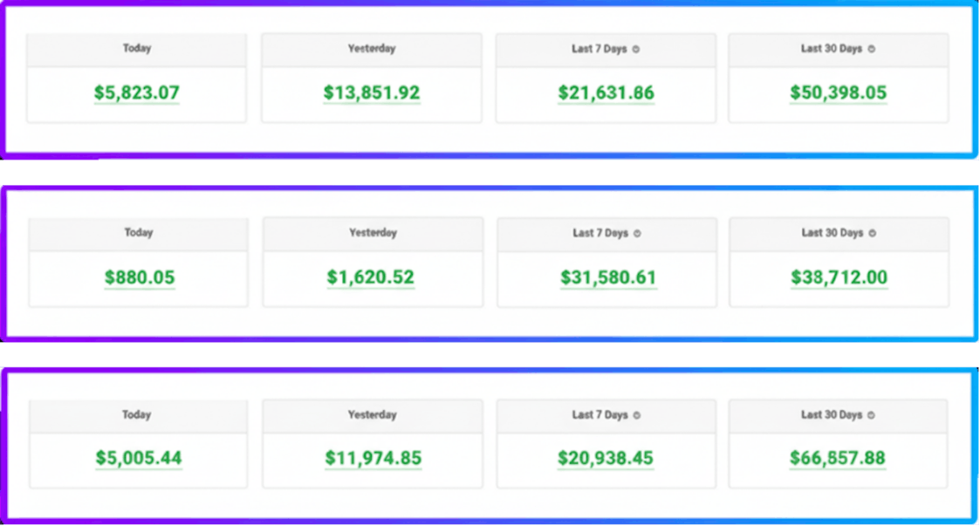
Task: Click the $66,857.88 earnings amount
Action: [839, 457]
